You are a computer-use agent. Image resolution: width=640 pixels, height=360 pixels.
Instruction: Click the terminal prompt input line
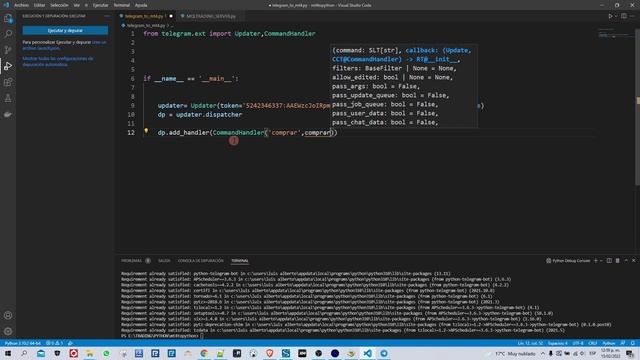click(x=161, y=336)
